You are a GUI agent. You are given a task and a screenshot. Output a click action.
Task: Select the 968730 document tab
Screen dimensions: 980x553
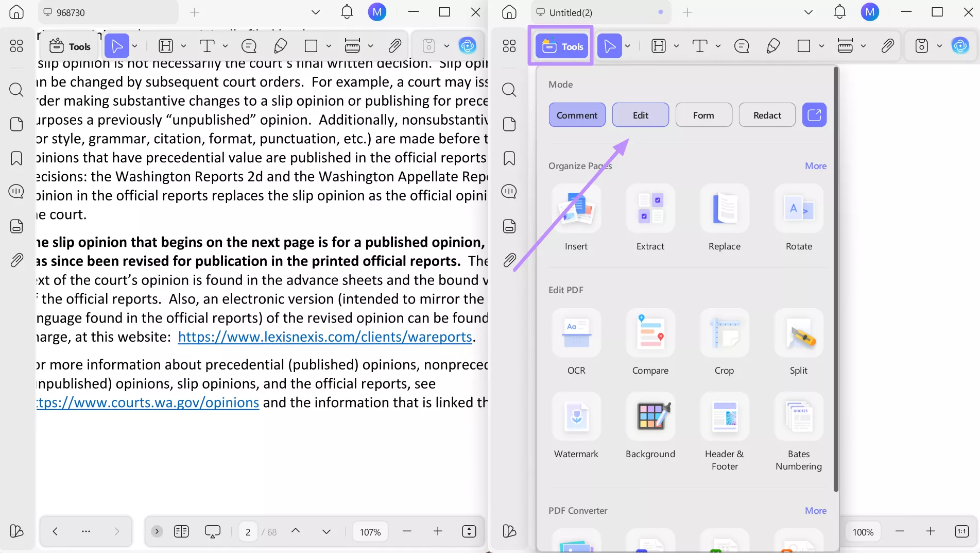[108, 12]
